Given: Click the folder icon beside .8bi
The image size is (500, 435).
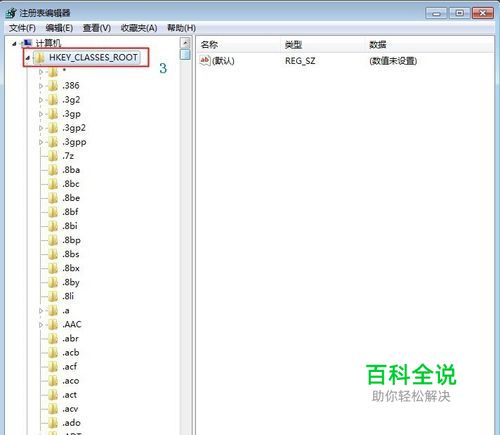Looking at the screenshot, I should coord(53,226).
